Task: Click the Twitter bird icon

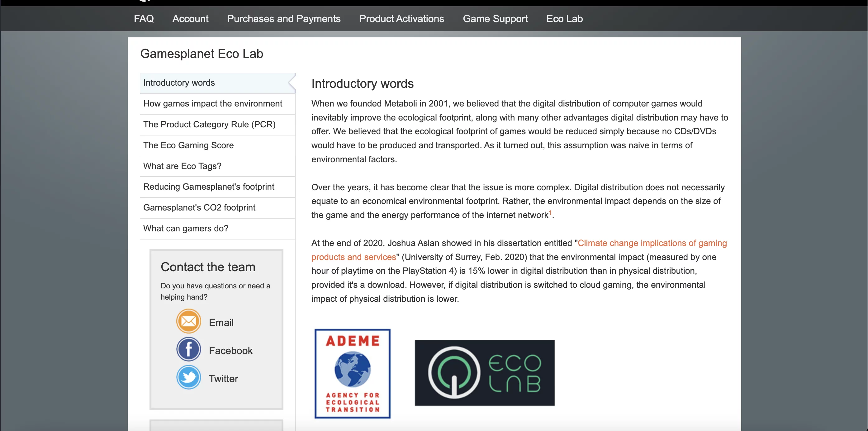Action: pyautogui.click(x=188, y=377)
